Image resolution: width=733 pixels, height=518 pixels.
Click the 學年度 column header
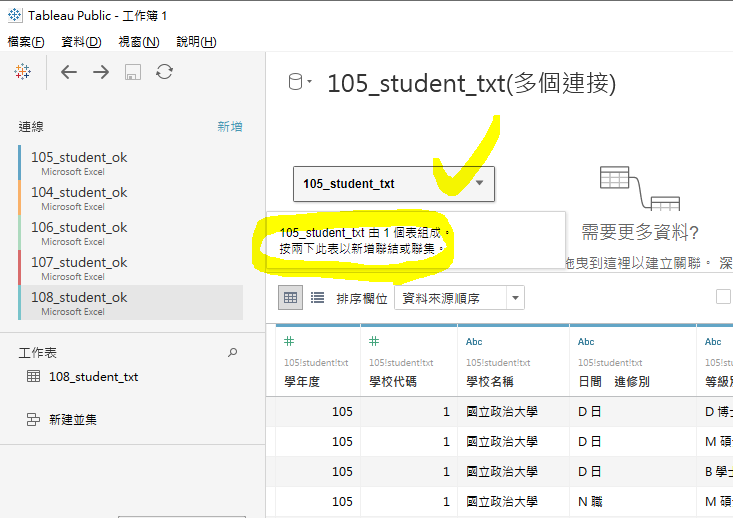pyautogui.click(x=302, y=382)
